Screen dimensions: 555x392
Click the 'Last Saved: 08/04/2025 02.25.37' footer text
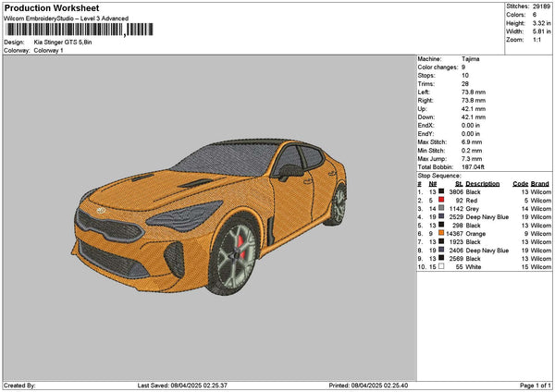coord(182,386)
